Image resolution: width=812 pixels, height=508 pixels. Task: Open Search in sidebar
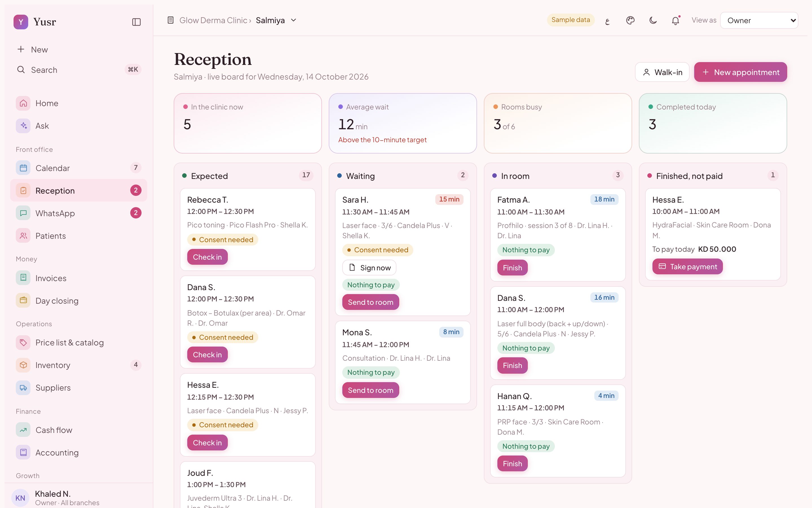(x=78, y=70)
